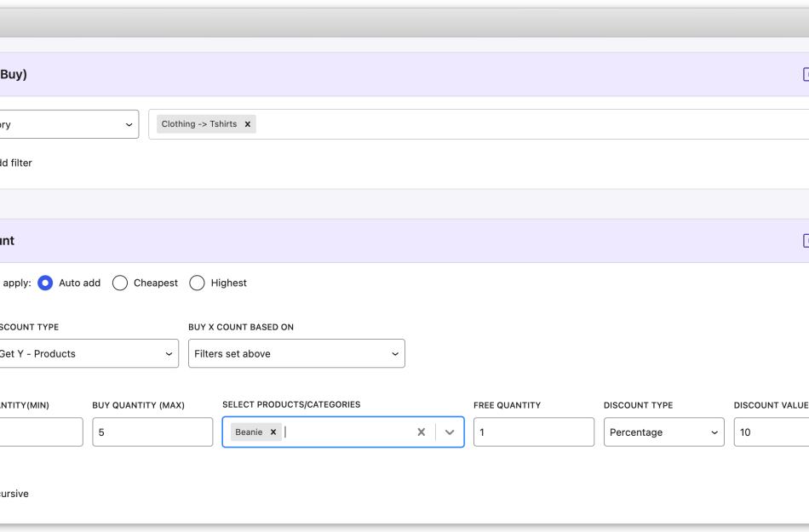Open the Discount Type dropdown showing Percentage
The width and height of the screenshot is (809, 532).
click(x=663, y=432)
